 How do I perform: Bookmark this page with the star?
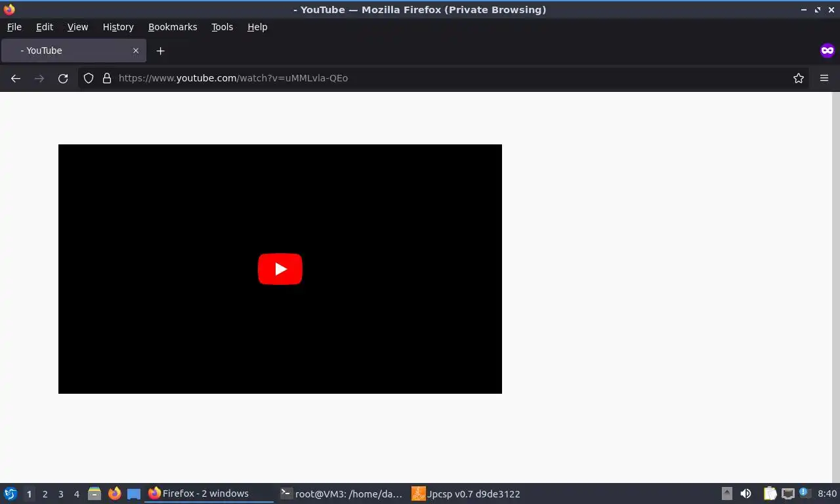799,78
